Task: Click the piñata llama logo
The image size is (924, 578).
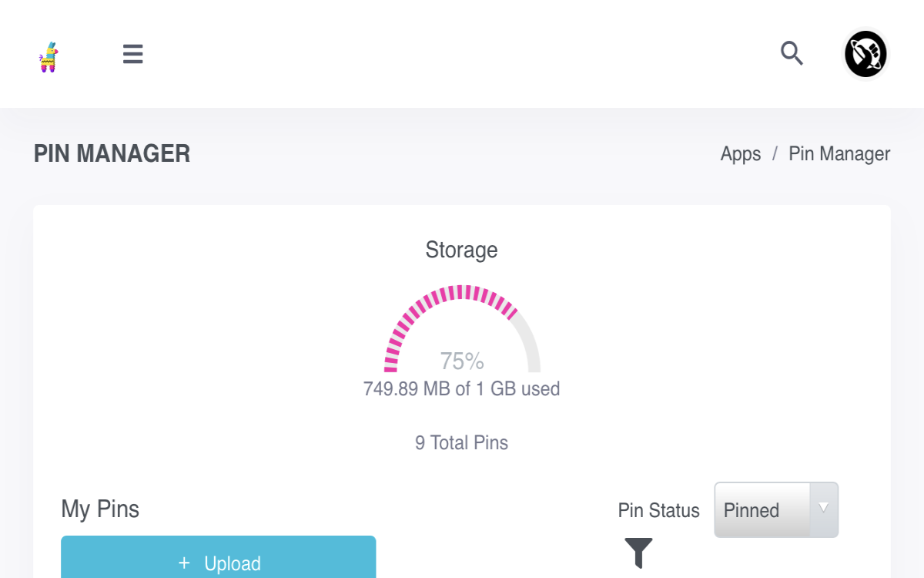Action: (x=49, y=57)
